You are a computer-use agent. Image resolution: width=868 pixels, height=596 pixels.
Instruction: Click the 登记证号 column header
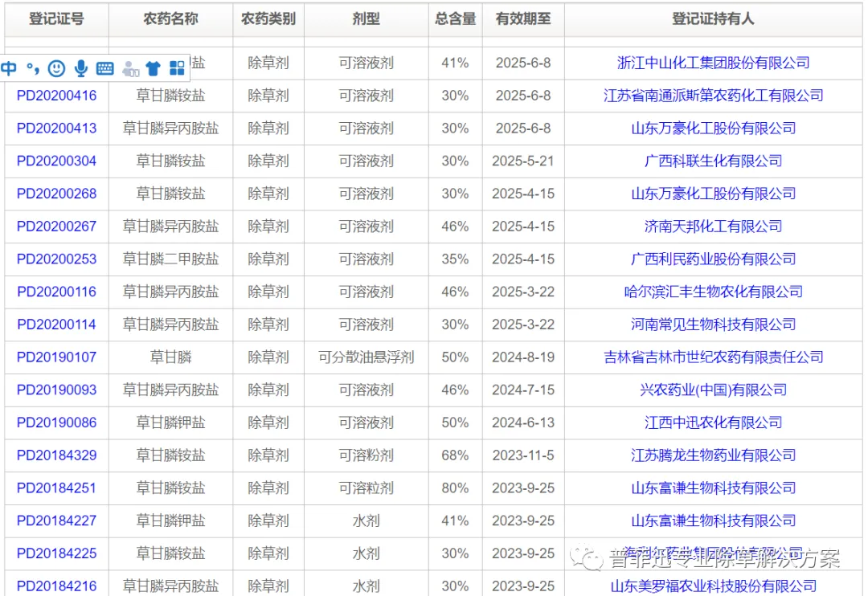(x=56, y=18)
